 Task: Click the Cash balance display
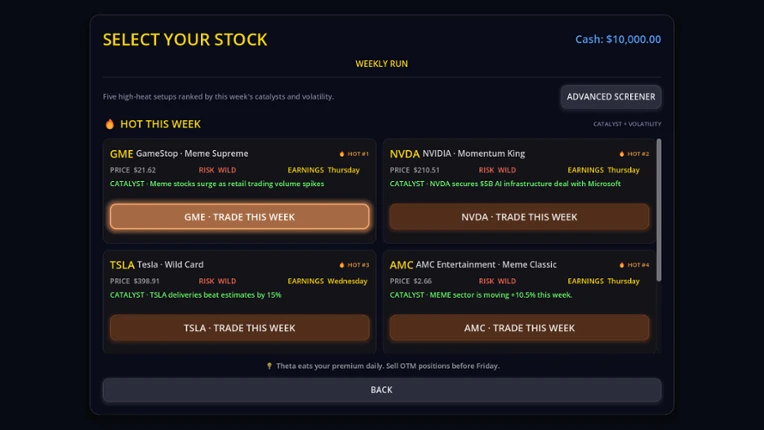tap(618, 39)
